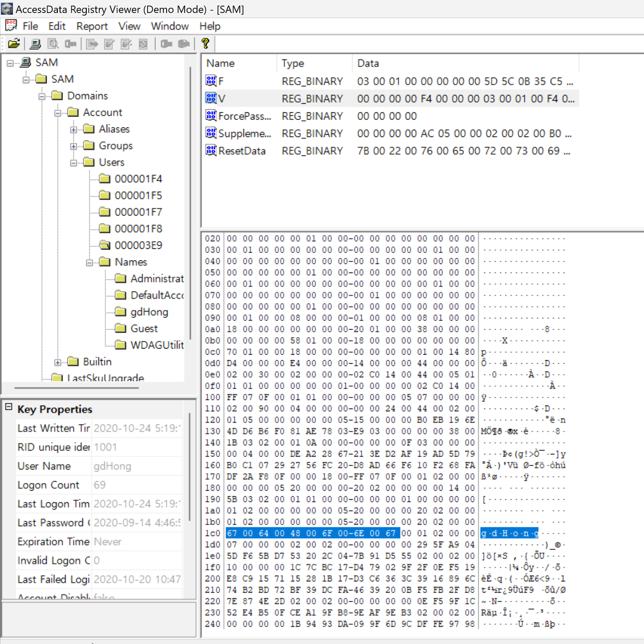Click the Expiration Time value Never
This screenshot has width=644, height=644.
pyautogui.click(x=107, y=541)
